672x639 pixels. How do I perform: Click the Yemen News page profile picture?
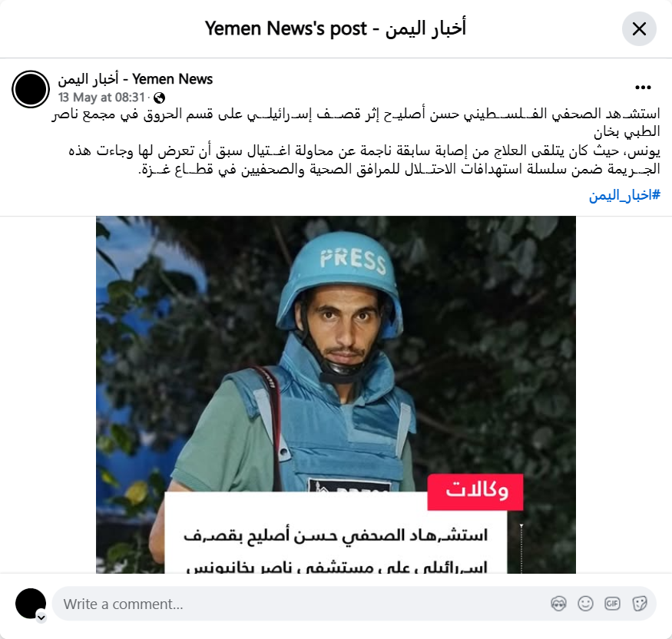[x=31, y=89]
